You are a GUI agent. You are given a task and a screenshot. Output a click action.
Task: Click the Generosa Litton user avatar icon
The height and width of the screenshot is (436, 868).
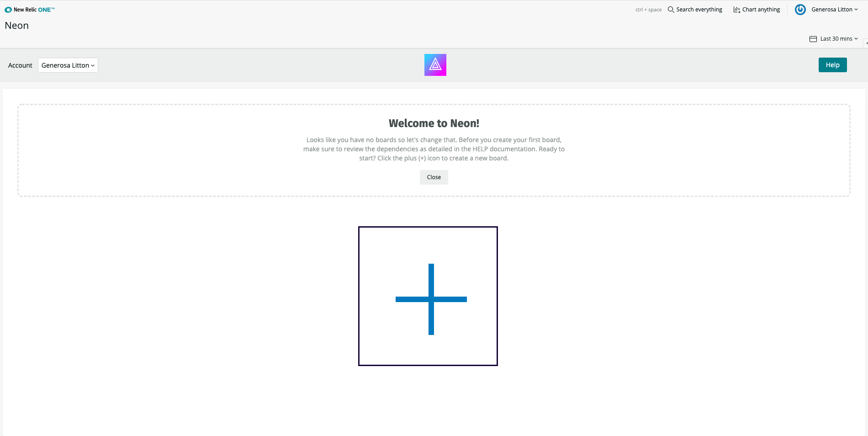(x=800, y=10)
